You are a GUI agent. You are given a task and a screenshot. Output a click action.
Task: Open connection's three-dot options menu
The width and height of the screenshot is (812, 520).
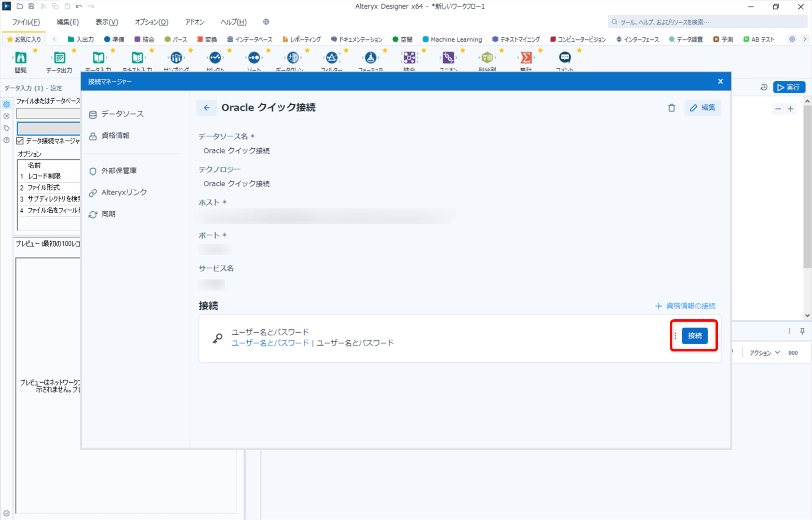675,336
